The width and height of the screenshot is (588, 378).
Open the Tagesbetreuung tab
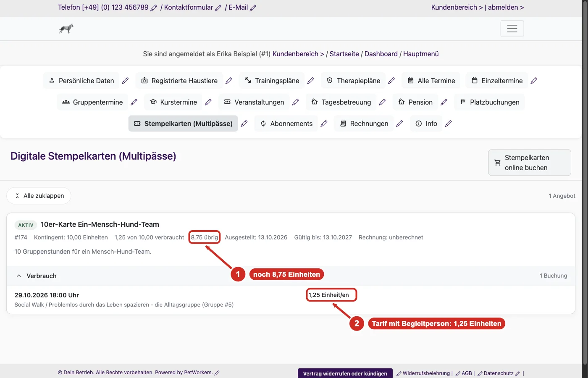coord(341,102)
